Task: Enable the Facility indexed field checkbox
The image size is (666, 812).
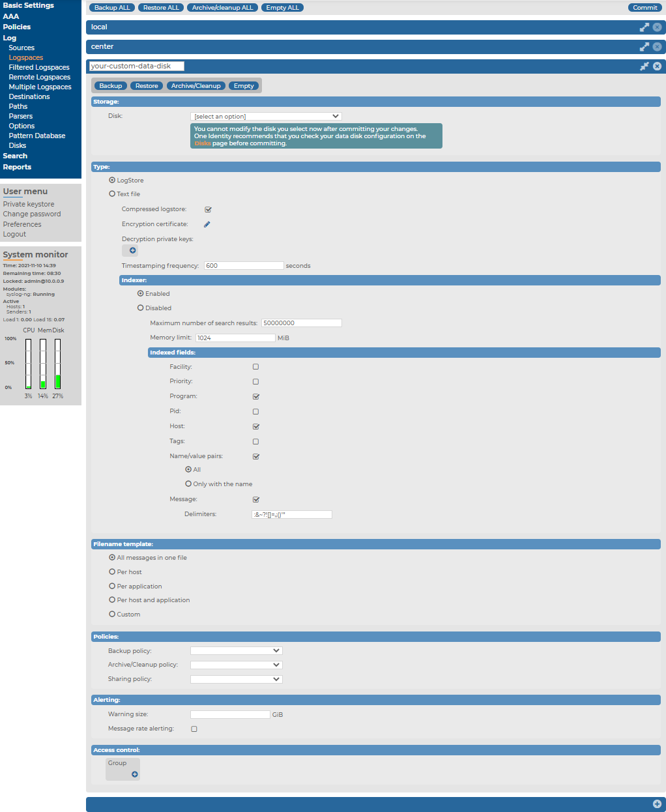Action: coord(255,367)
